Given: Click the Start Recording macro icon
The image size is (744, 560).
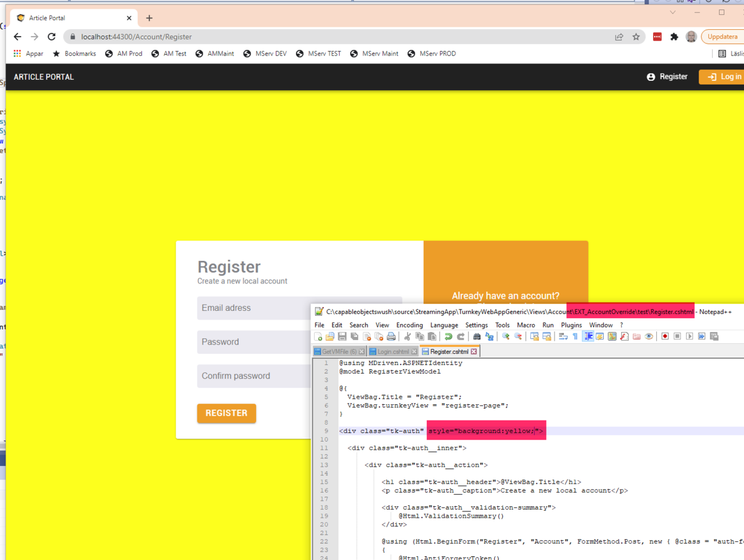Looking at the screenshot, I should click(665, 336).
